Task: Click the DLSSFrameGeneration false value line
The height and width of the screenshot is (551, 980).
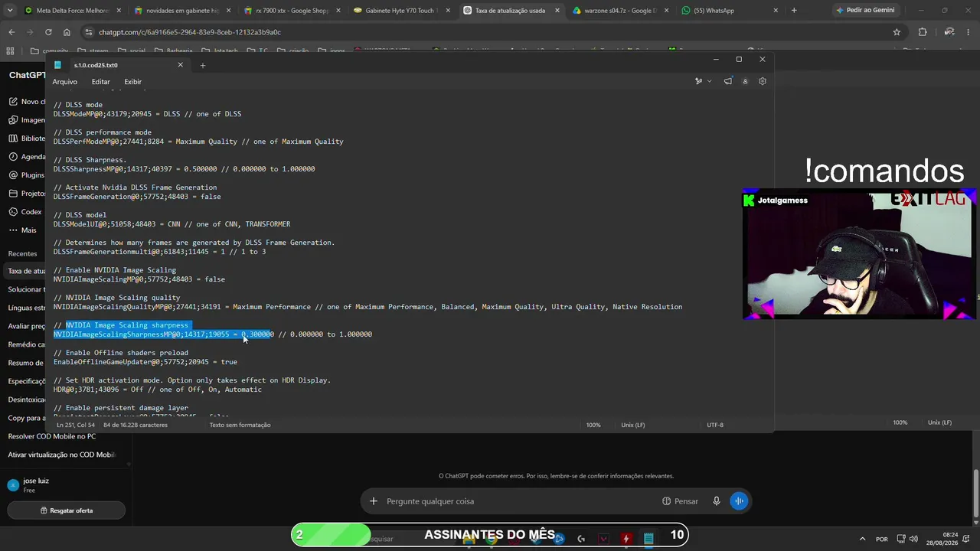Action: [137, 197]
